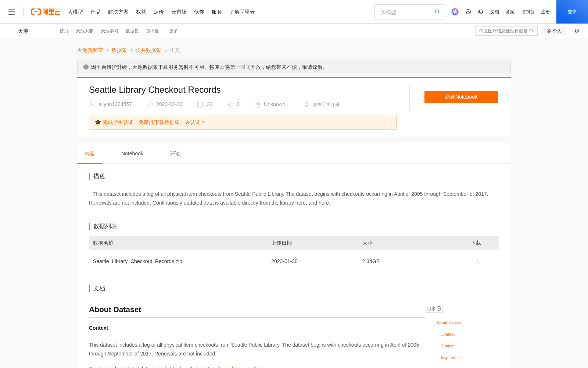Screen dimensions: 588x368
Task: Open the 文档 link in top bar
Action: tap(495, 12)
